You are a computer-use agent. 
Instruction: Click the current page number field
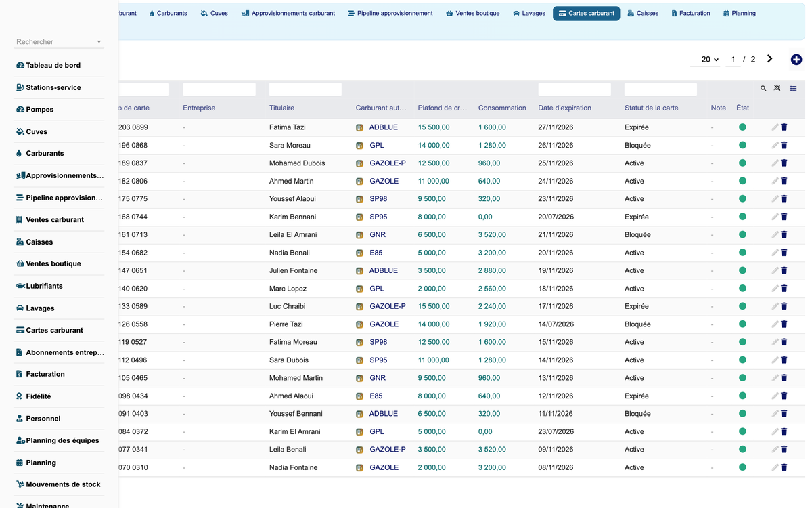pyautogui.click(x=733, y=60)
